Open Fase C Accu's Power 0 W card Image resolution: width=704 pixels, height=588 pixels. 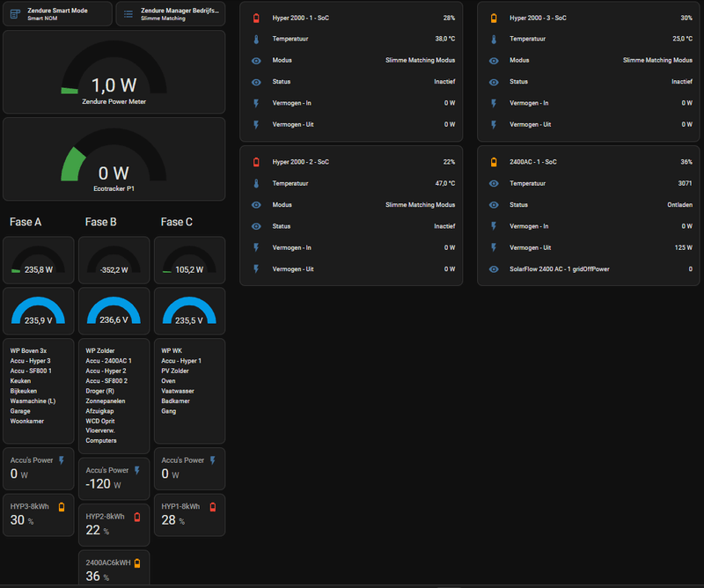click(x=189, y=468)
